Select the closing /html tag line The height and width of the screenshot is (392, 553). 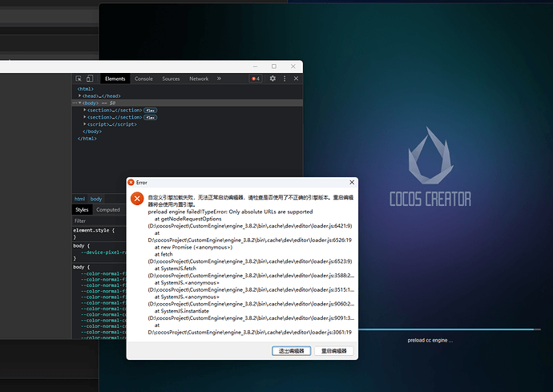click(87, 139)
